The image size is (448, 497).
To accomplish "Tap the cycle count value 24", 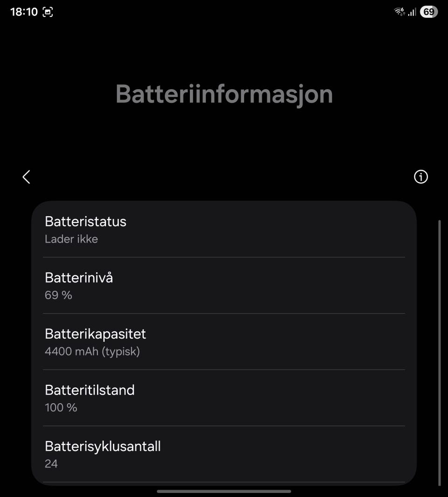I will (51, 463).
